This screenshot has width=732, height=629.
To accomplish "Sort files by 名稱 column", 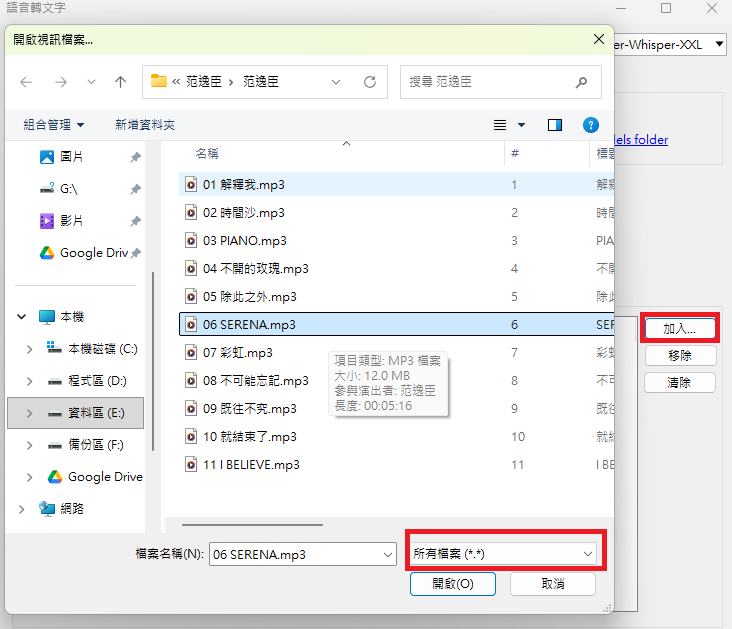I will coord(207,153).
